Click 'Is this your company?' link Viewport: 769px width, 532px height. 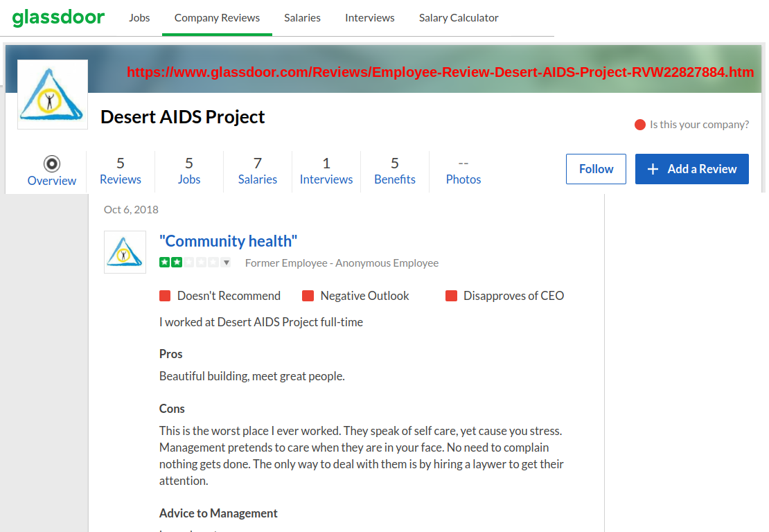pyautogui.click(x=699, y=125)
